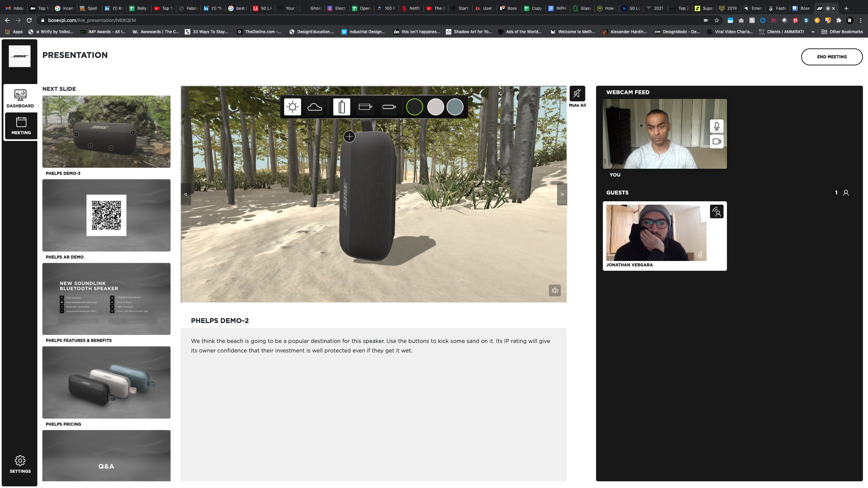Screen dimensions: 868x488
Task: Open Chrome profile avatar R
Action: tap(850, 20)
